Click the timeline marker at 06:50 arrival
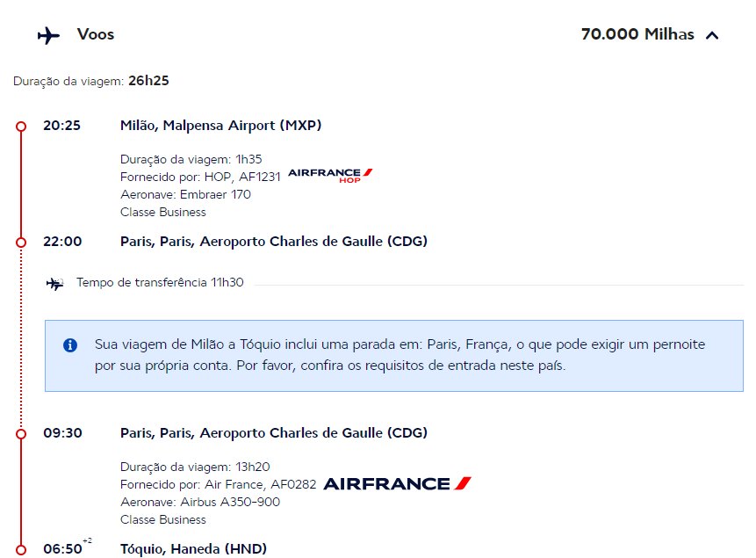 (x=21, y=550)
